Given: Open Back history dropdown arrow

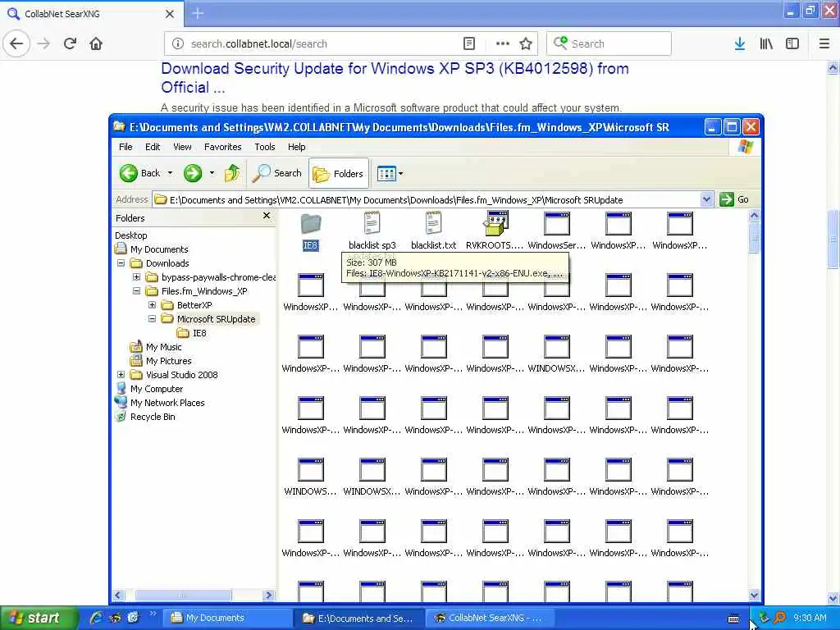Looking at the screenshot, I should [170, 173].
